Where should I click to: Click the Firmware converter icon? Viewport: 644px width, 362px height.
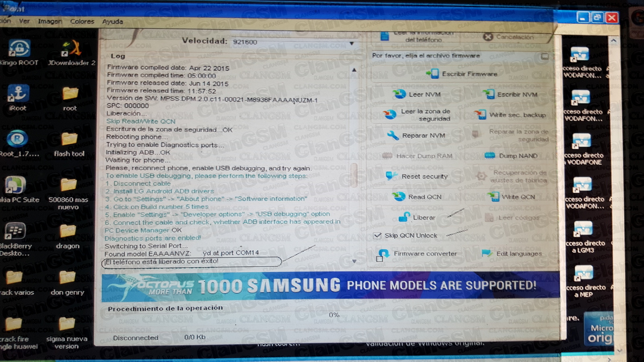click(x=384, y=253)
